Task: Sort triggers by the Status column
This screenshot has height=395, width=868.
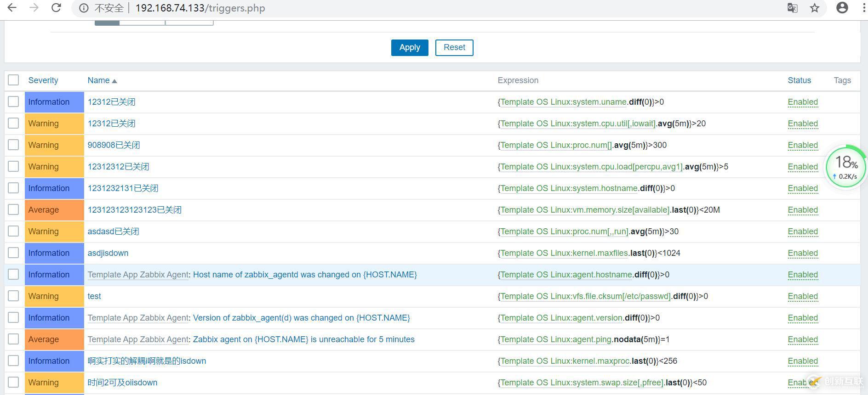Action: tap(799, 80)
